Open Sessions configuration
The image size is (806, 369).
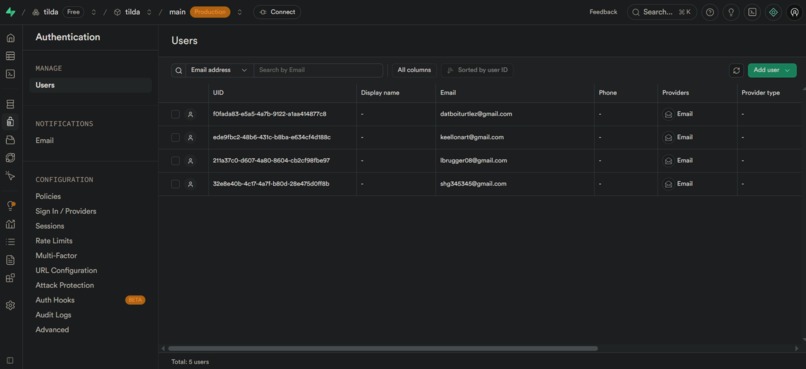coord(49,226)
